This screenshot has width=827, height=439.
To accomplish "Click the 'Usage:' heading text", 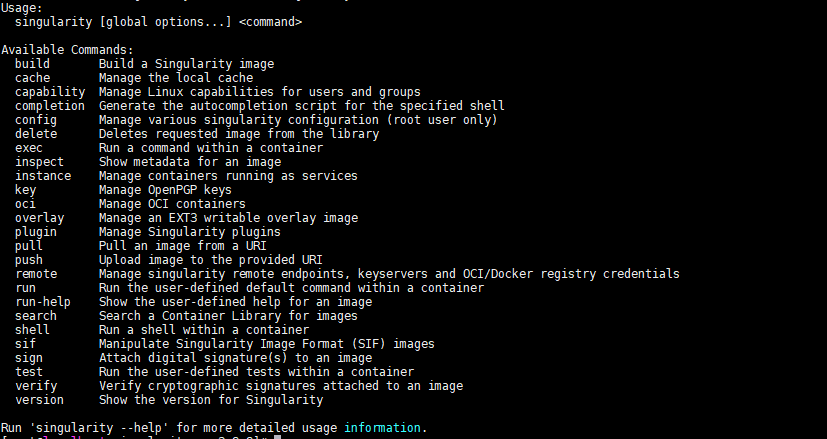I will click(22, 8).
